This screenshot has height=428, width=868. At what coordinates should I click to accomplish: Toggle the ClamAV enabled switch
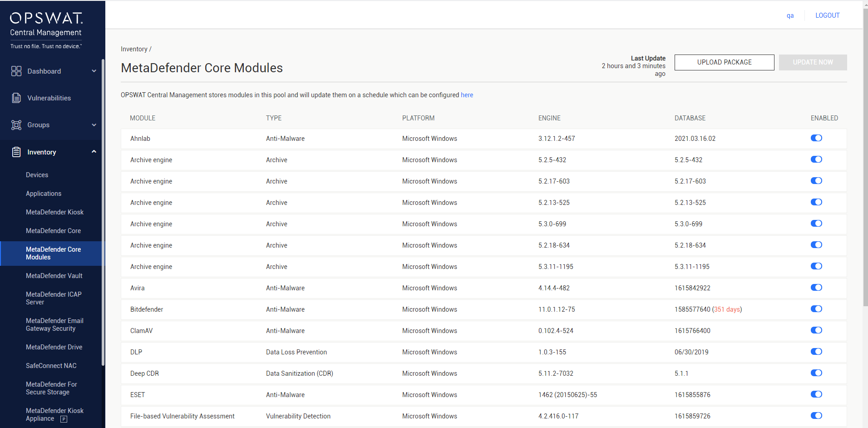[x=816, y=330]
